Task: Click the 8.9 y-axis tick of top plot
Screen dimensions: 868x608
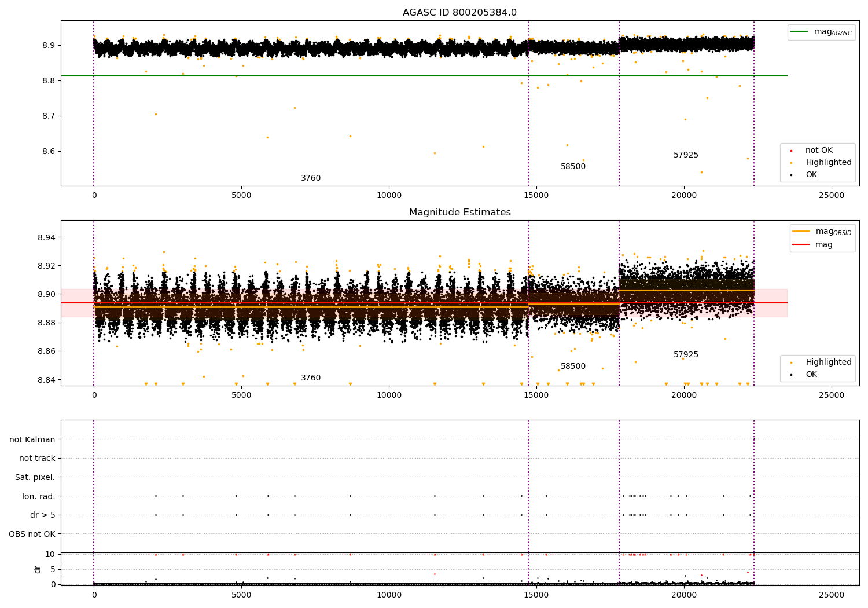Action: click(49, 45)
